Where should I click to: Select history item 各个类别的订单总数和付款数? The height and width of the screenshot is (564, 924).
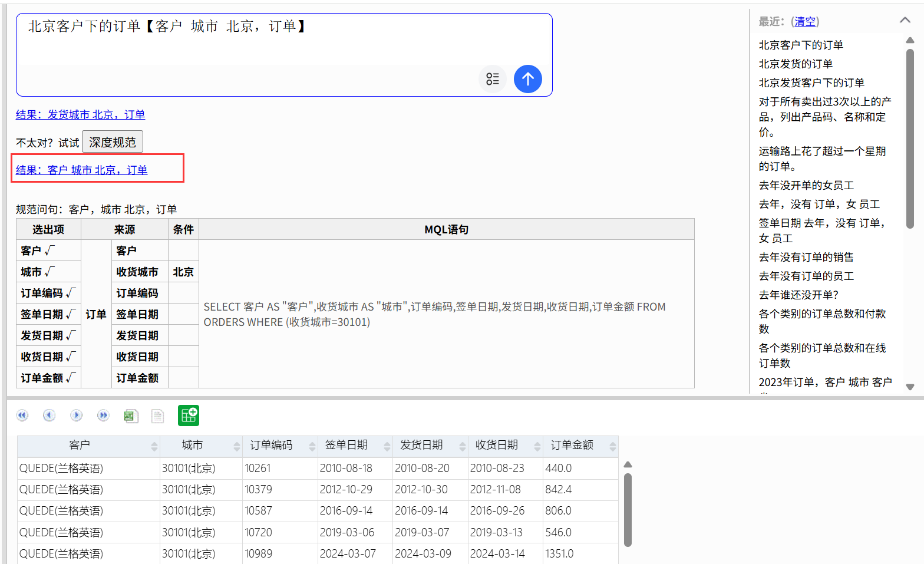tap(823, 321)
